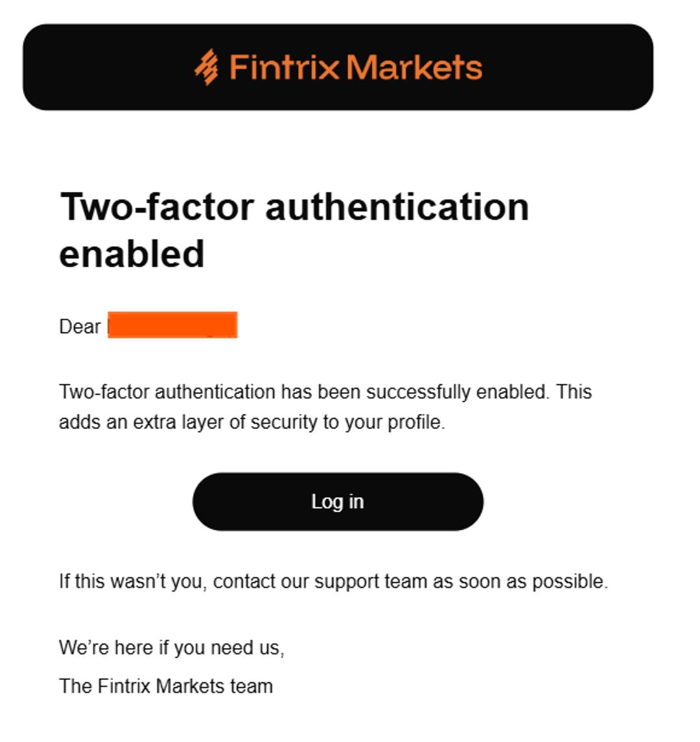Select the word "Markets" in header wordmark

click(415, 67)
